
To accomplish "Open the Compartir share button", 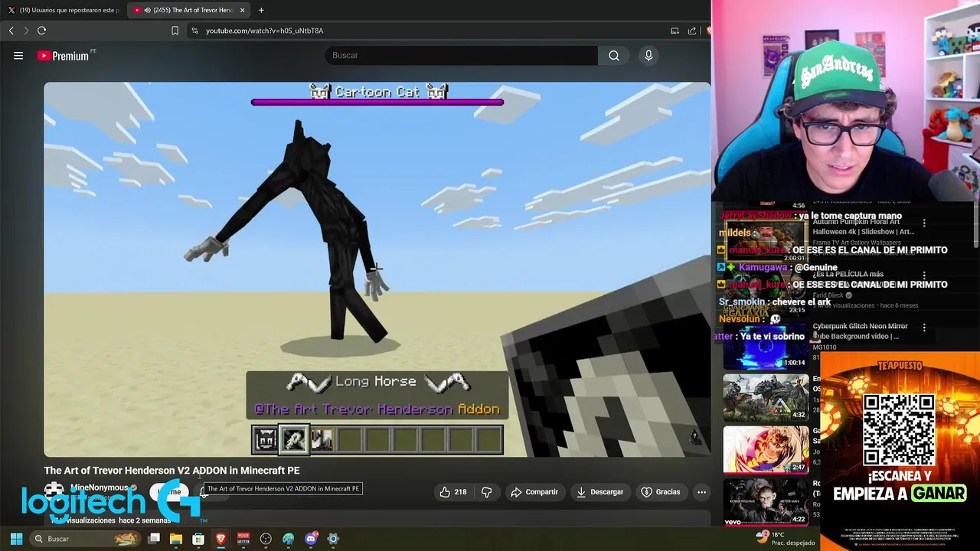I will pyautogui.click(x=534, y=492).
